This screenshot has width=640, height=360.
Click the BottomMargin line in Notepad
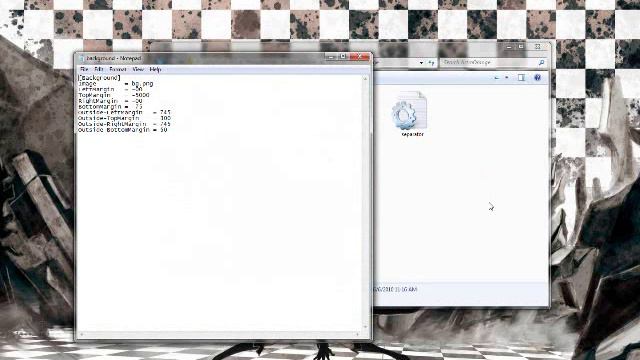pyautogui.click(x=110, y=107)
